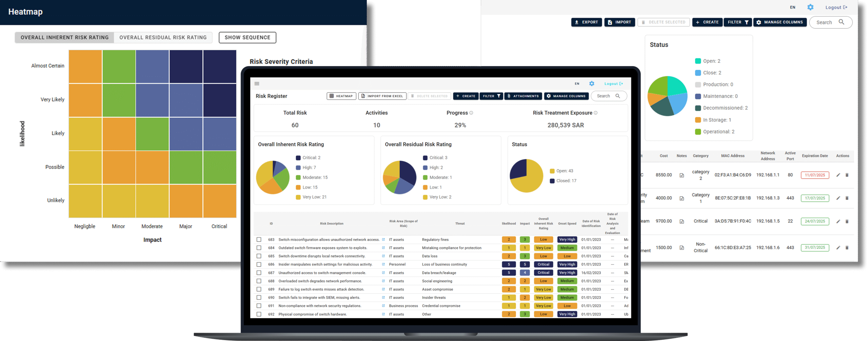Open FILTER dropdown in asset window toolbar
The image size is (868, 341).
pyautogui.click(x=738, y=22)
